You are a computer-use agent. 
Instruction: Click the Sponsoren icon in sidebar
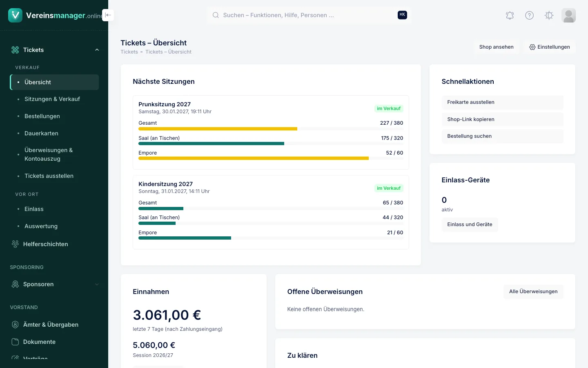tap(15, 284)
